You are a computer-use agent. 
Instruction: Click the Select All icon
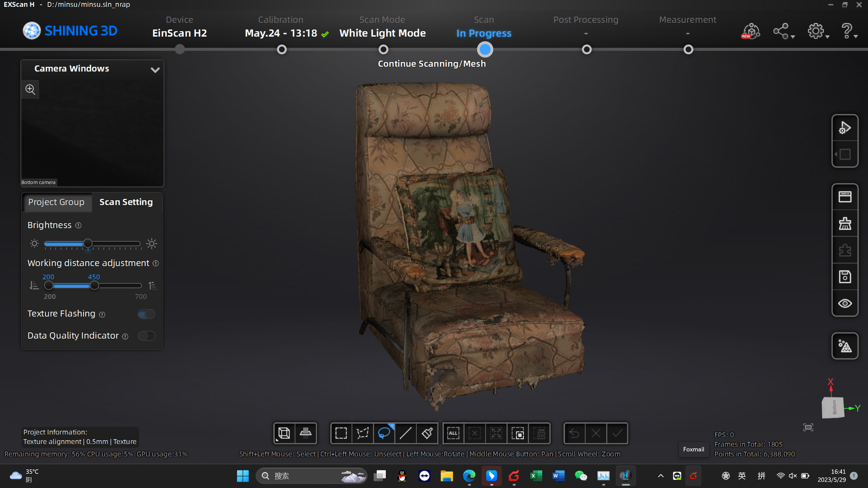tap(453, 434)
